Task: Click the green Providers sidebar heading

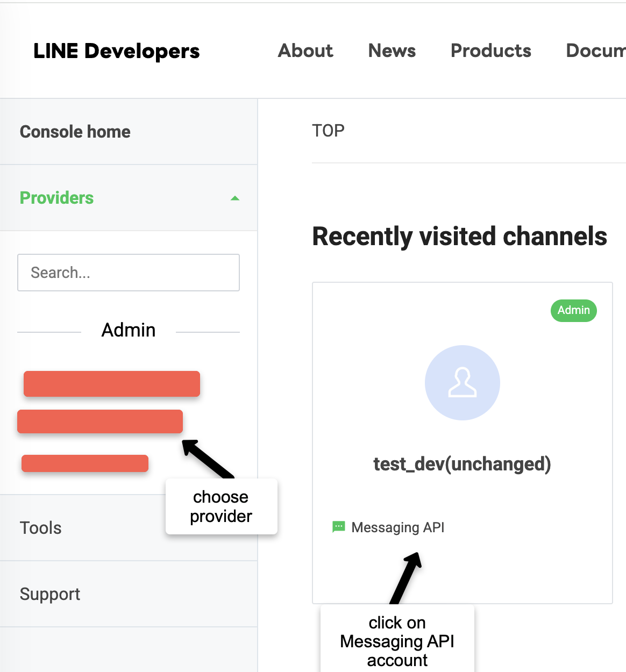Action: [x=56, y=198]
